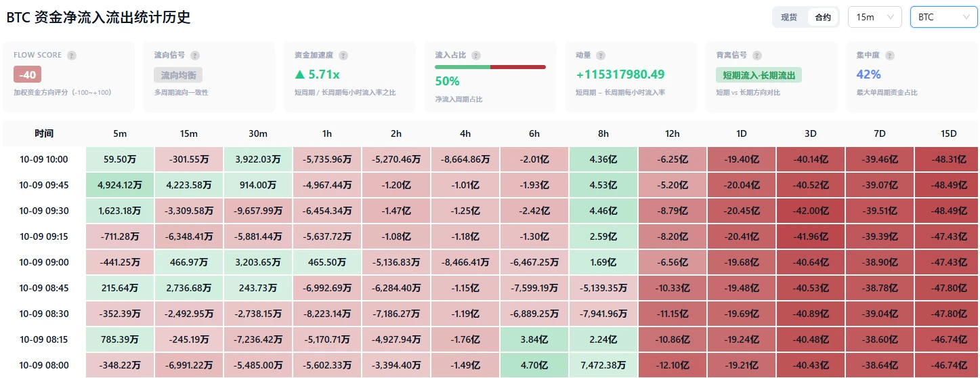Click help icon next to FLOW SCORE
The width and height of the screenshot is (980, 378).
[72, 56]
